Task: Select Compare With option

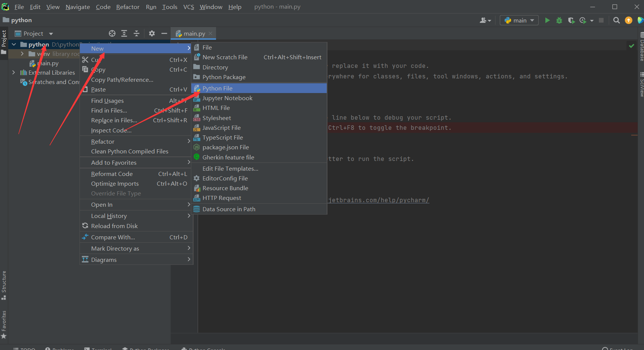Action: pyautogui.click(x=136, y=237)
